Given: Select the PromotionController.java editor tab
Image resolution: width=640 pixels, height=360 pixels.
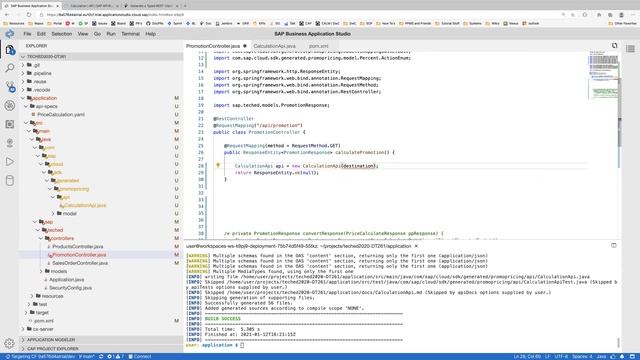Looking at the screenshot, I should click(x=213, y=46).
